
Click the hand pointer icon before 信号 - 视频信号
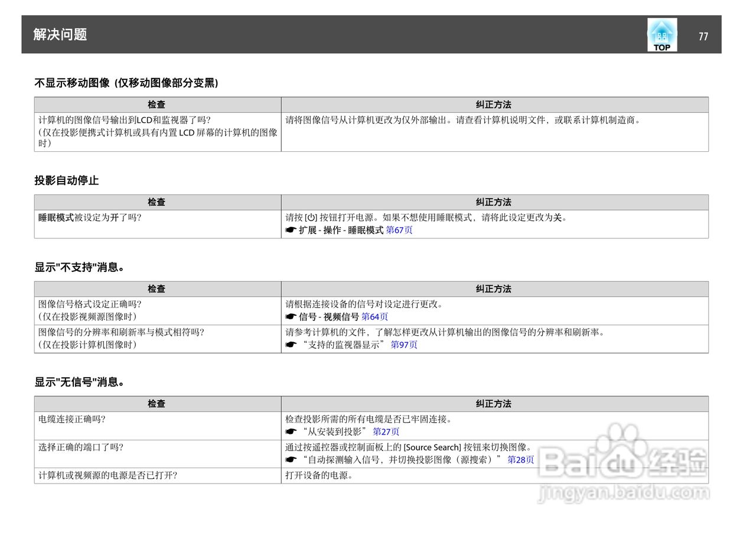(291, 317)
